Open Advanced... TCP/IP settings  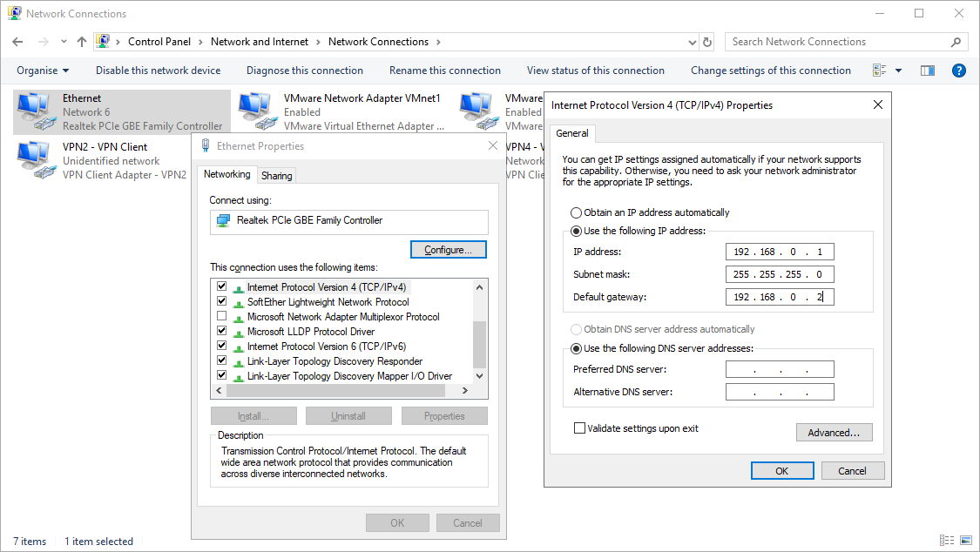(x=834, y=433)
